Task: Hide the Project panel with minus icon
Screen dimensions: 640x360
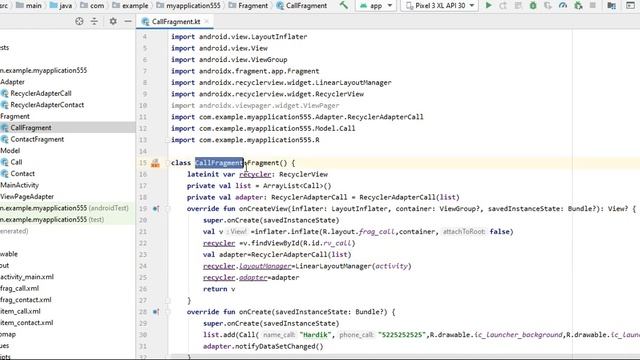Action: tap(128, 21)
